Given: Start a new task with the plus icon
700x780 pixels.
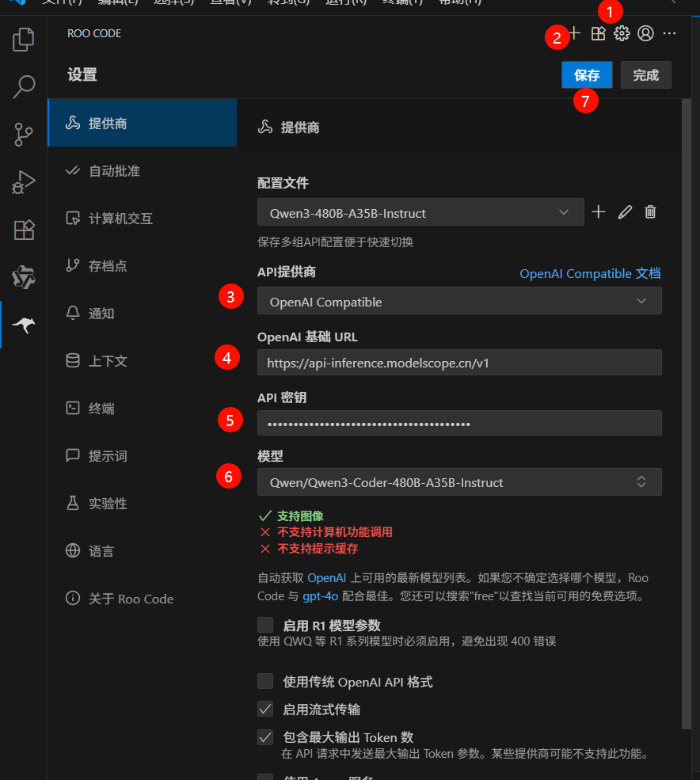Looking at the screenshot, I should coord(574,33).
